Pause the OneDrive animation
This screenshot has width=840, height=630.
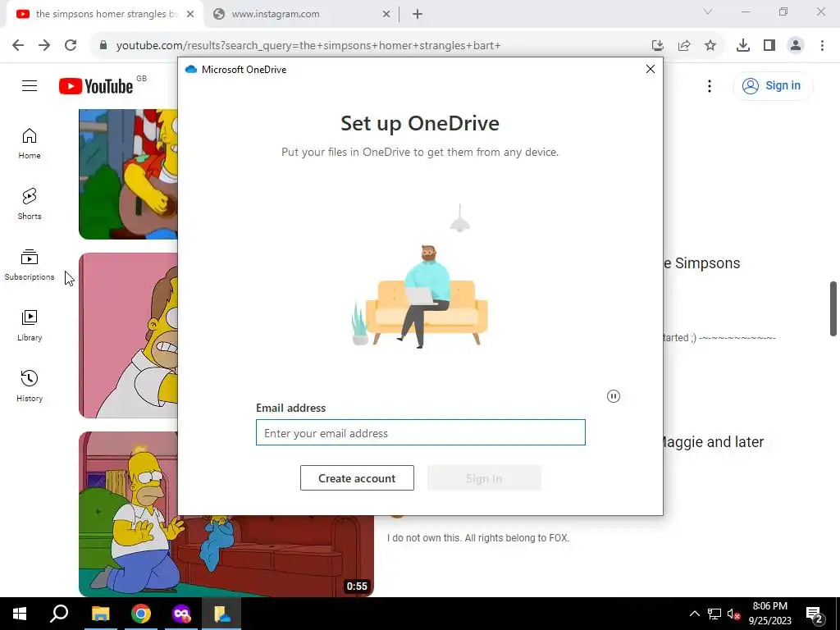tap(614, 396)
